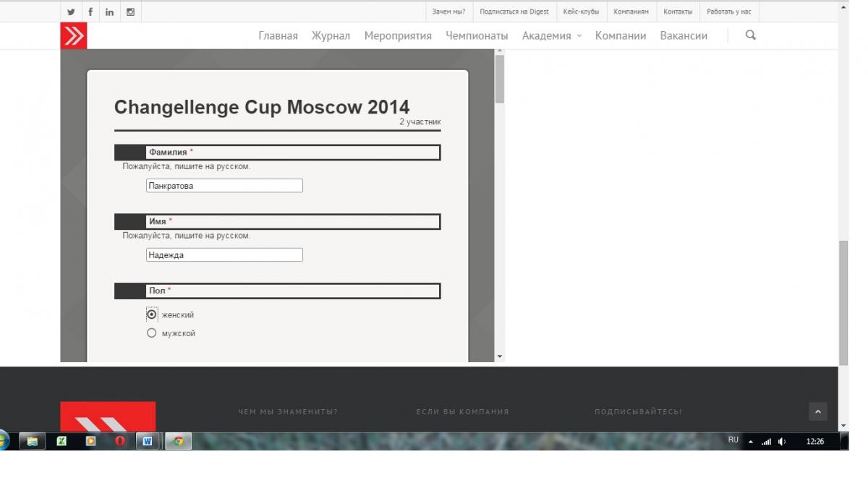Viewport: 868px width, 488px height.
Task: Click the Фамилия input field
Action: pos(224,186)
